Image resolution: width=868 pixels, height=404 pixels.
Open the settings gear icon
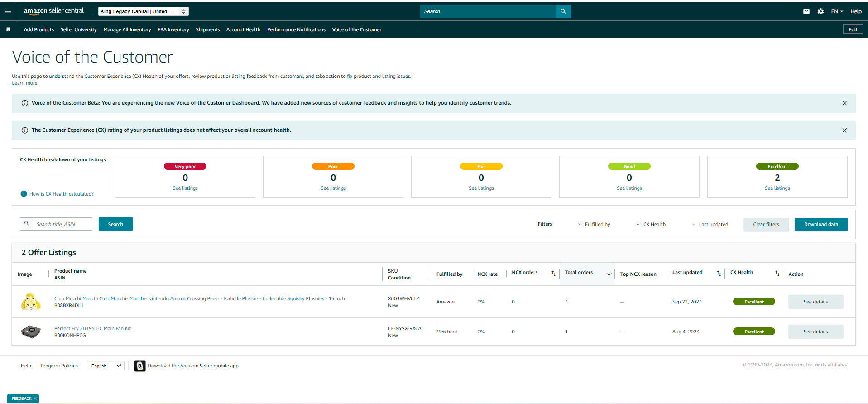(820, 11)
